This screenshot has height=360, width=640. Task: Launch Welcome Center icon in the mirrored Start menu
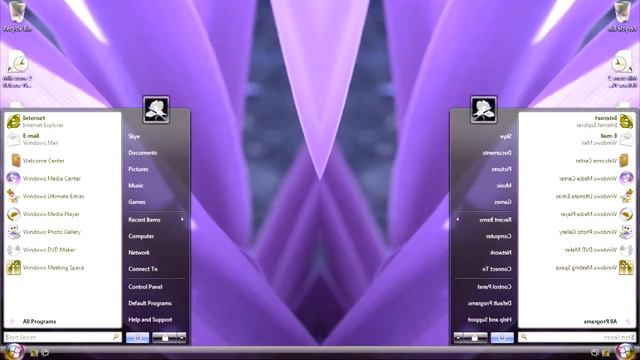(x=624, y=160)
